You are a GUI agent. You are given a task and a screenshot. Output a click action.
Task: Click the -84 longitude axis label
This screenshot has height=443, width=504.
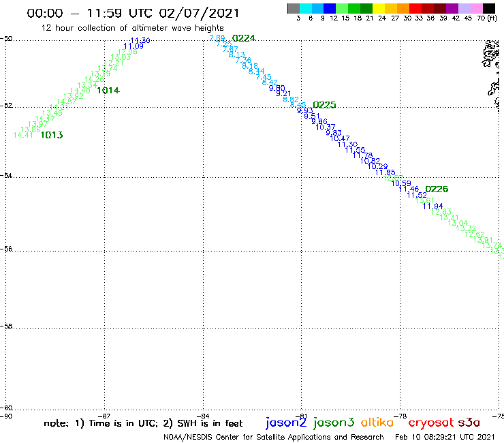tap(203, 416)
